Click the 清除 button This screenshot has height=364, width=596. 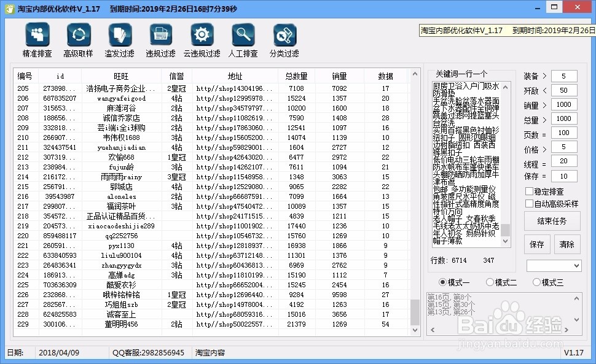coord(567,244)
